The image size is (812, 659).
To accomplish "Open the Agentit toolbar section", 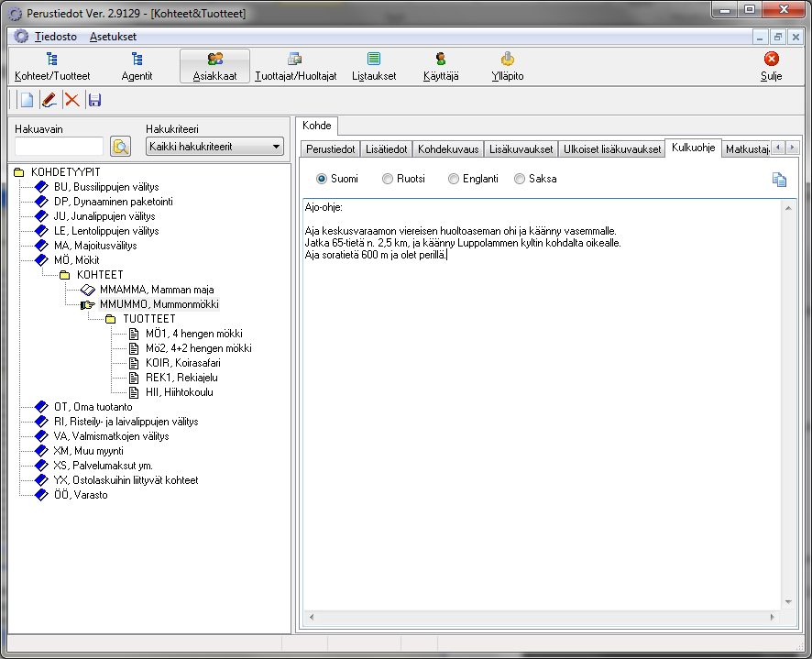I will point(137,66).
